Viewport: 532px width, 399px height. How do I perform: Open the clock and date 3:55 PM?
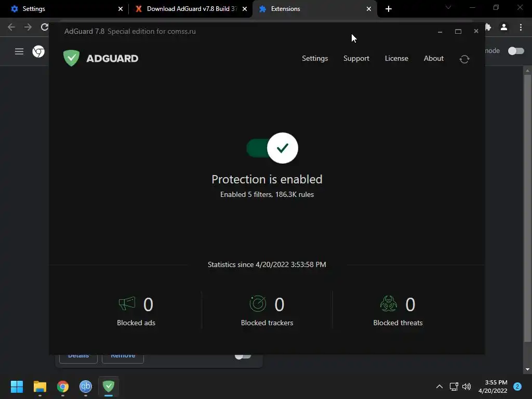(x=493, y=387)
